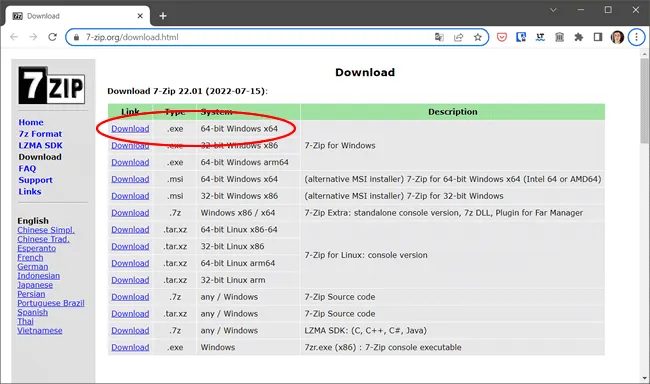Open the Extensions puzzle piece menu
Image resolution: width=650 pixels, height=384 pixels.
tap(579, 37)
